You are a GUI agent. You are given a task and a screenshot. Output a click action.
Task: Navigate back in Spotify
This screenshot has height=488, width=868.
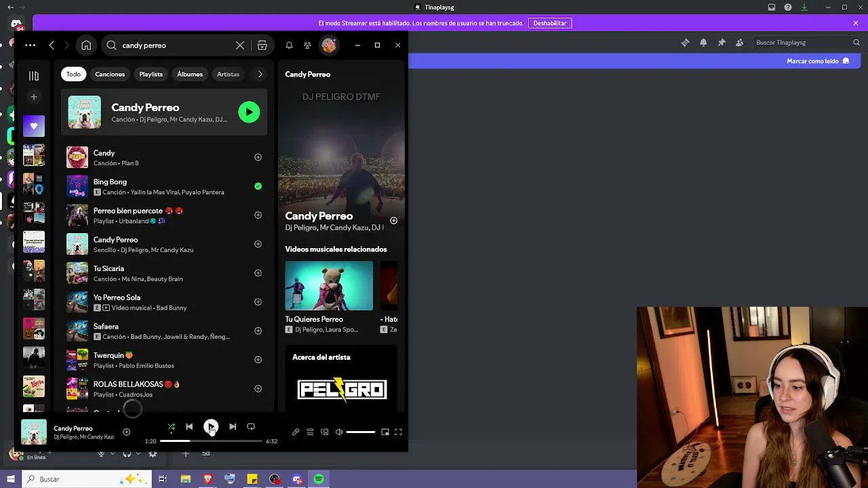point(52,45)
